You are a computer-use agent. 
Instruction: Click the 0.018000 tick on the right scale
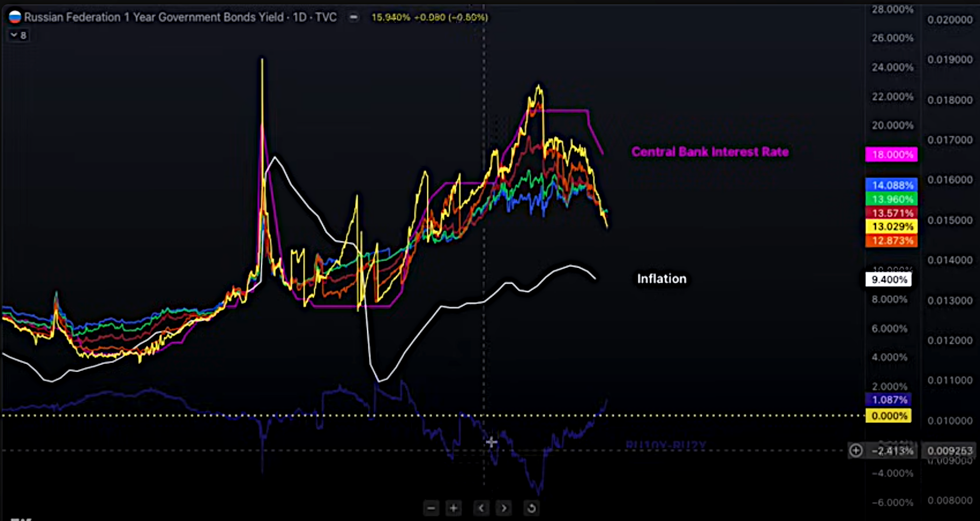click(x=950, y=100)
